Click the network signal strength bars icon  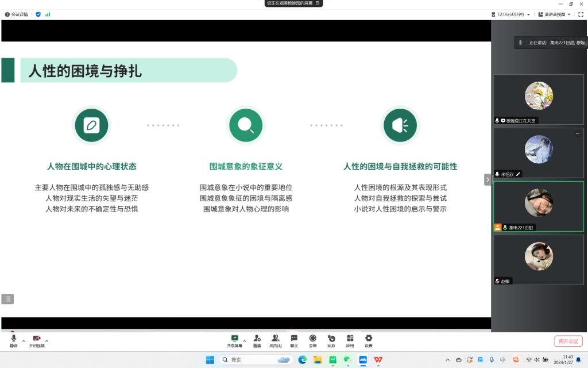pyautogui.click(x=48, y=14)
